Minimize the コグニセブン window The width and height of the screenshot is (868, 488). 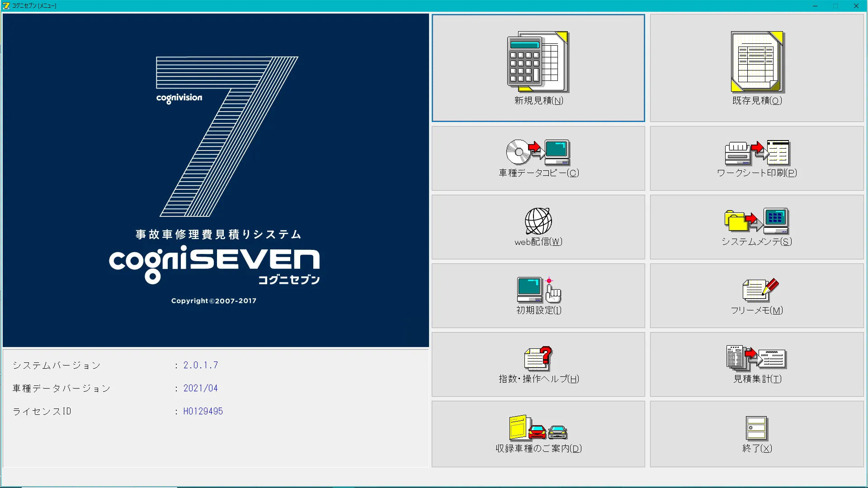815,6
